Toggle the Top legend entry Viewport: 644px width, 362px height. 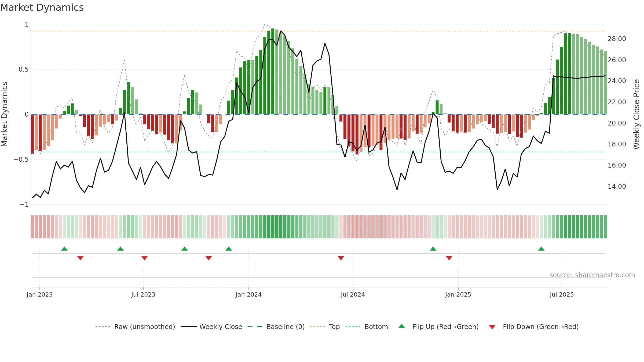(x=325, y=327)
